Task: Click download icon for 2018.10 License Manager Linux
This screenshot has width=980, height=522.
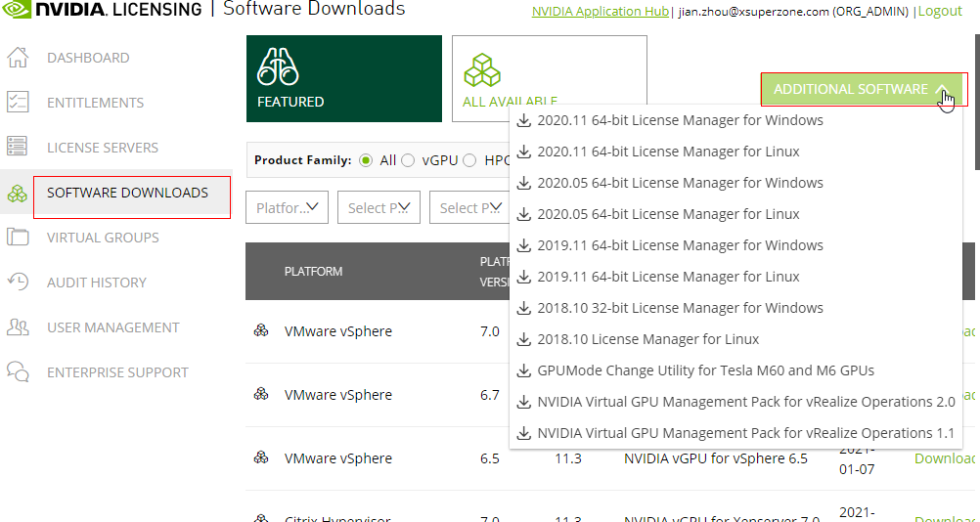Action: click(x=524, y=339)
